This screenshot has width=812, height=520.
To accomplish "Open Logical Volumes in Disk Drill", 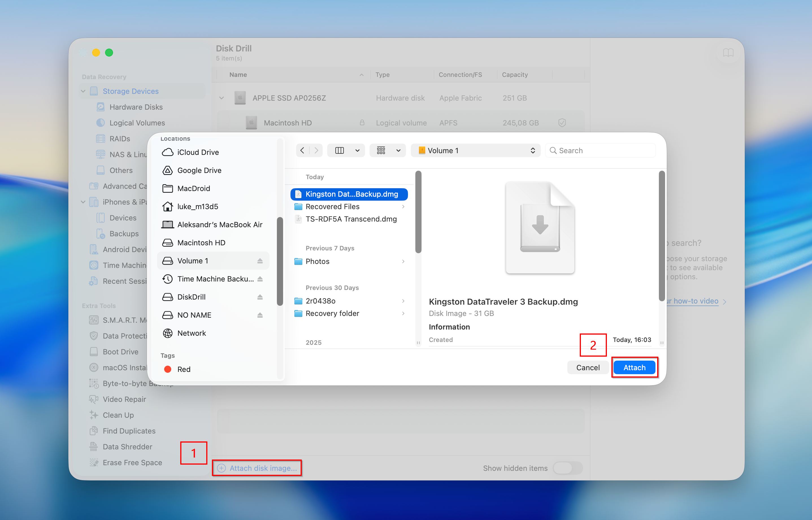I will [131, 123].
